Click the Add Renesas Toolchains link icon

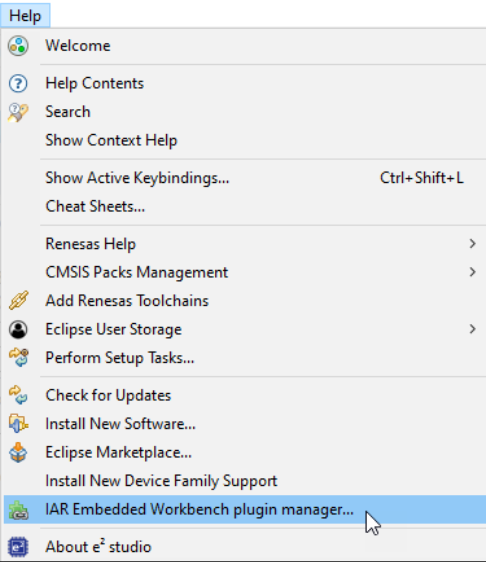[x=19, y=300]
